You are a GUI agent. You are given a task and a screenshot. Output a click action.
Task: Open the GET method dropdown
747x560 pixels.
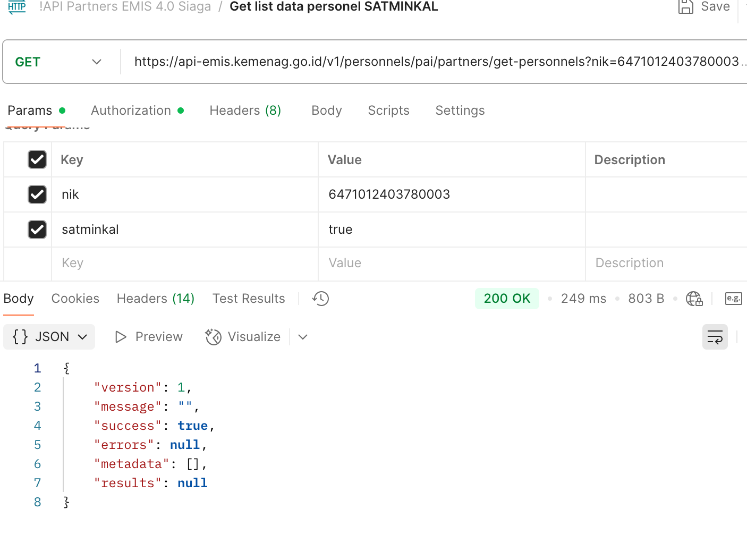[58, 62]
